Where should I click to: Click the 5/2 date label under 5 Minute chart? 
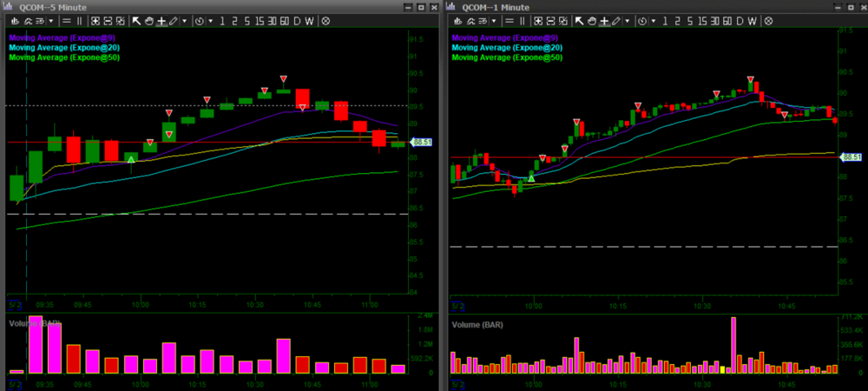coord(16,305)
